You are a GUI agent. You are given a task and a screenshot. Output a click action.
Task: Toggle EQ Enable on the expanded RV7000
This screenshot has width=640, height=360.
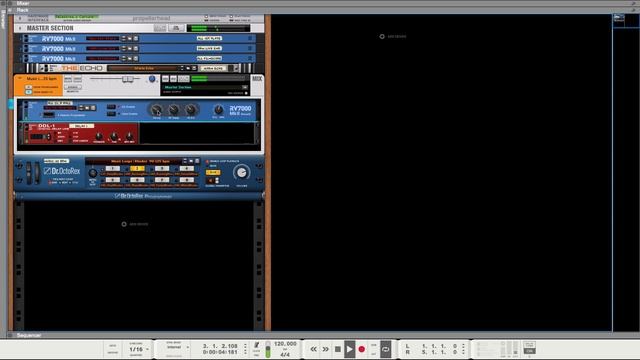click(x=111, y=107)
